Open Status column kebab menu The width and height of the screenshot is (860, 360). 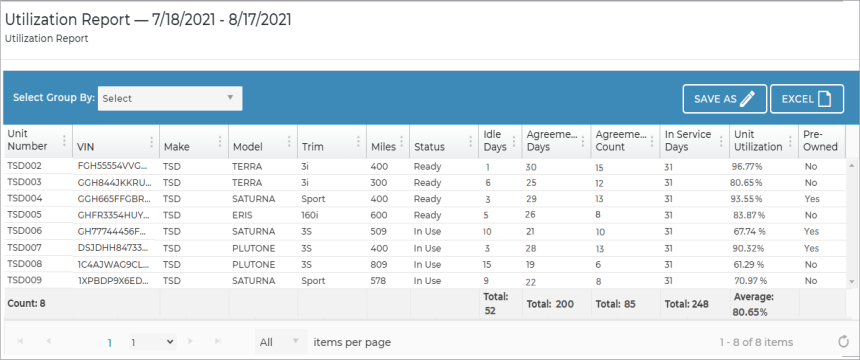(x=471, y=141)
